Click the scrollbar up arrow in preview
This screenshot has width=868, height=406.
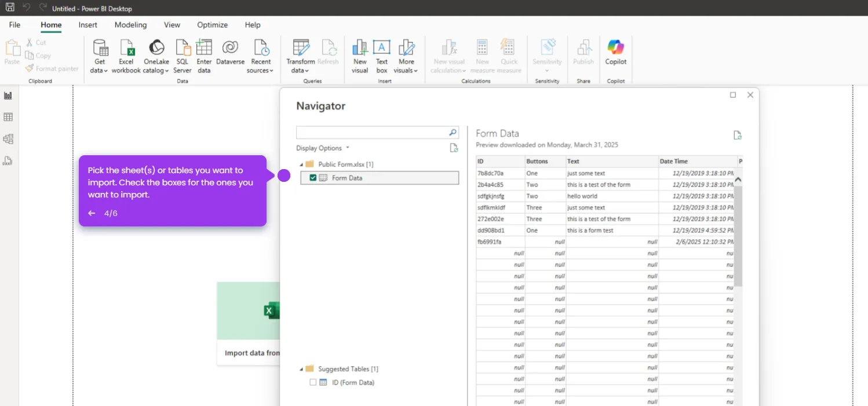click(x=738, y=180)
